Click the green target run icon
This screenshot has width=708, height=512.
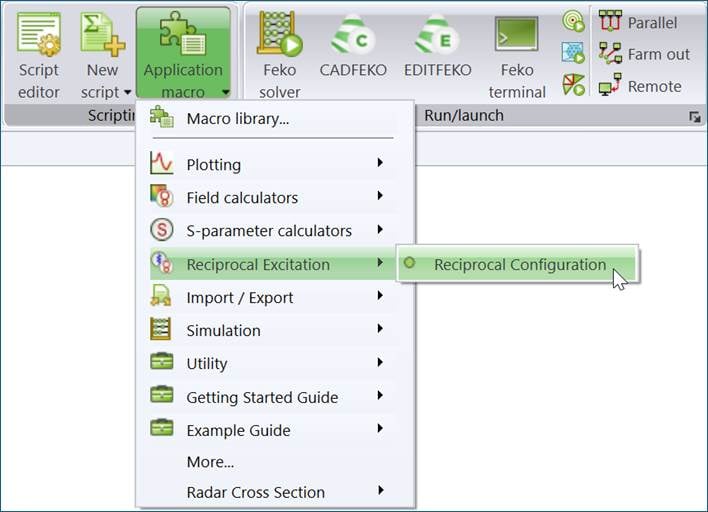[573, 21]
